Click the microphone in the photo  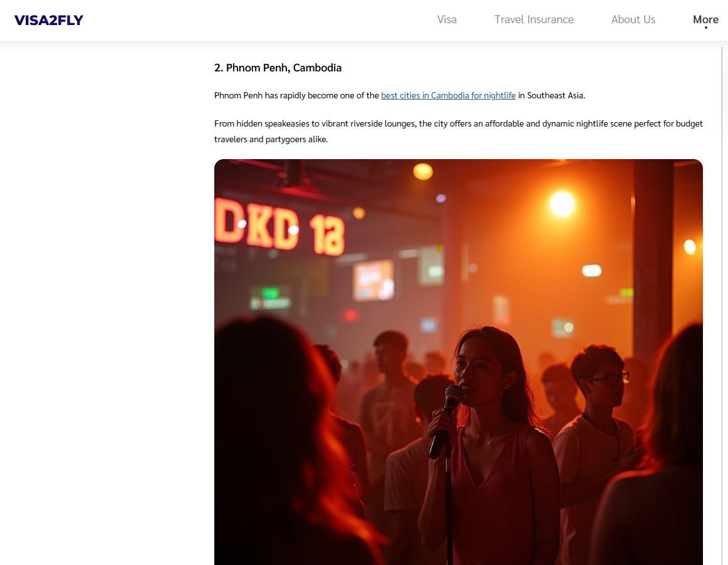(447, 421)
